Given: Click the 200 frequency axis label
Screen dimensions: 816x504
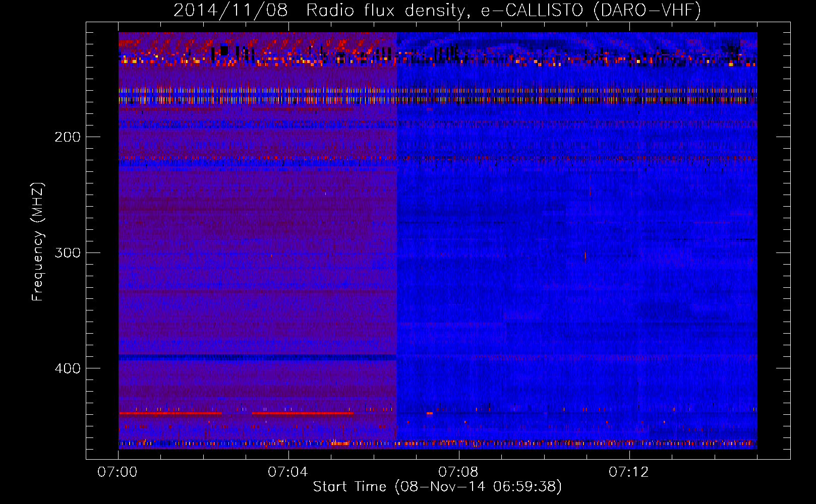Looking at the screenshot, I should point(68,137).
